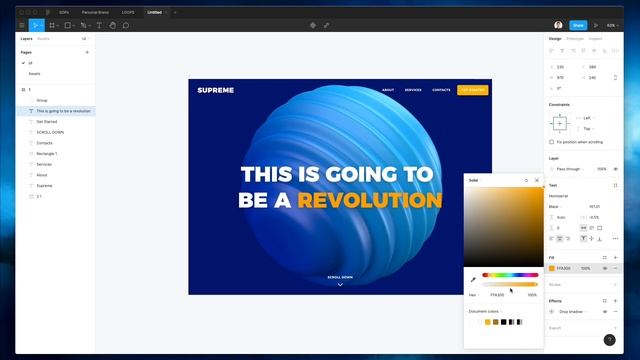Image resolution: width=640 pixels, height=360 pixels.
Task: Open Figma home icon in tab bar
Action: click(48, 12)
